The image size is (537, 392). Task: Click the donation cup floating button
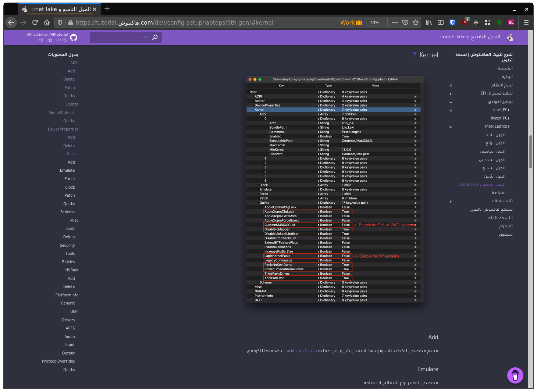pos(515,375)
